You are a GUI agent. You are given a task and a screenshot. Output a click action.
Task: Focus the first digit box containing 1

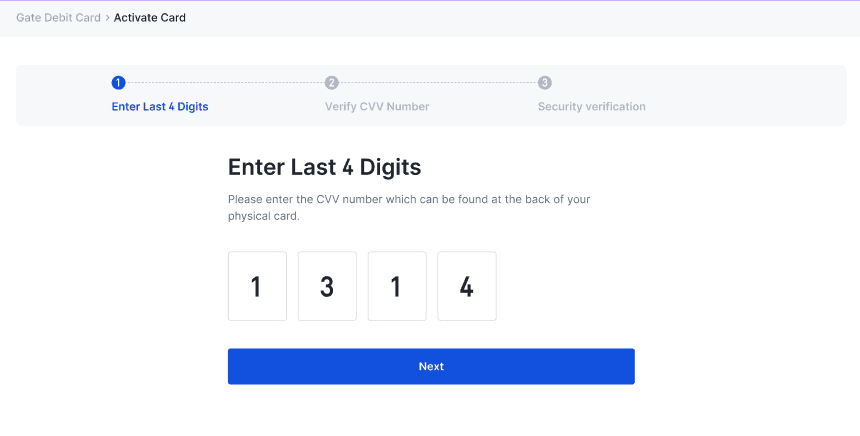pos(257,286)
